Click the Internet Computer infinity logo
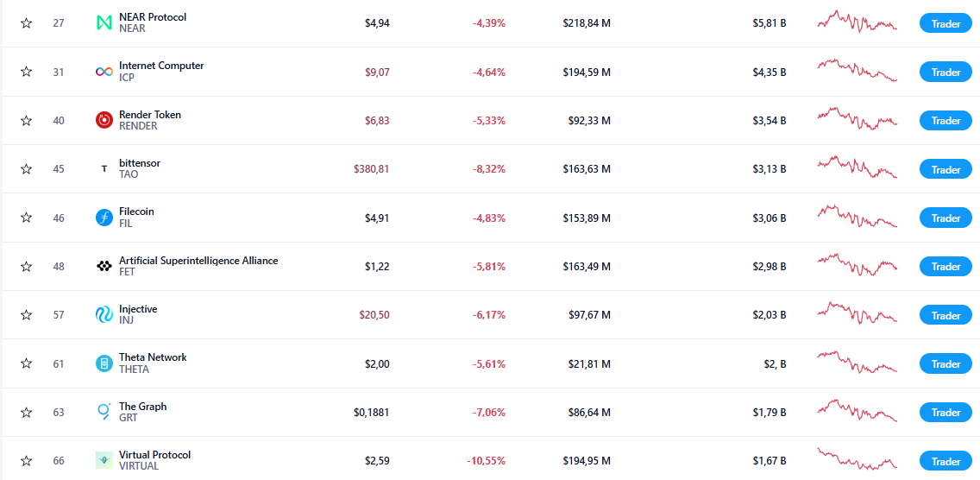The image size is (980, 480). 104,72
